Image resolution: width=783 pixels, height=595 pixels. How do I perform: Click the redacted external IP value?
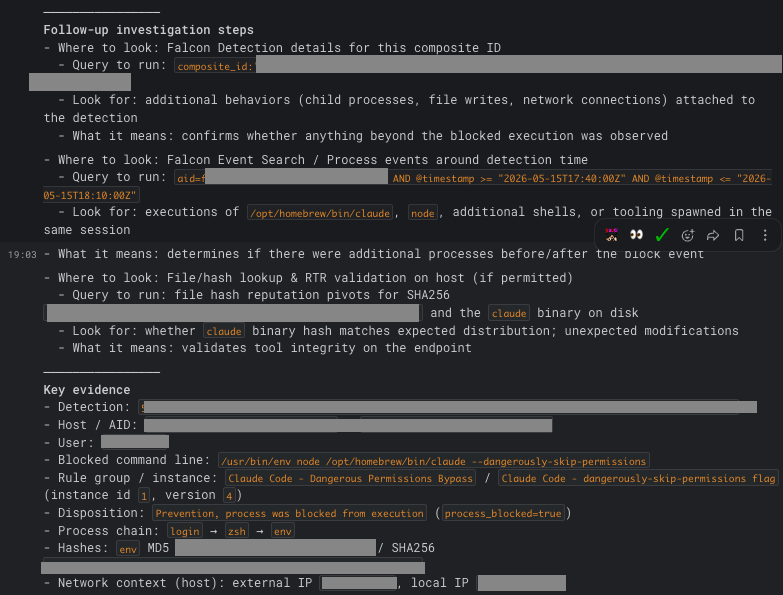pyautogui.click(x=360, y=583)
